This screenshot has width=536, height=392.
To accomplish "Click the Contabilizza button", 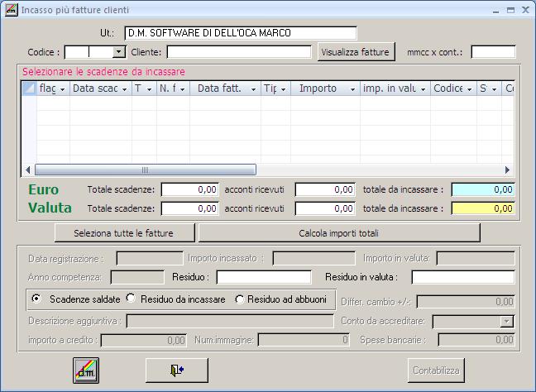I will pos(436,370).
